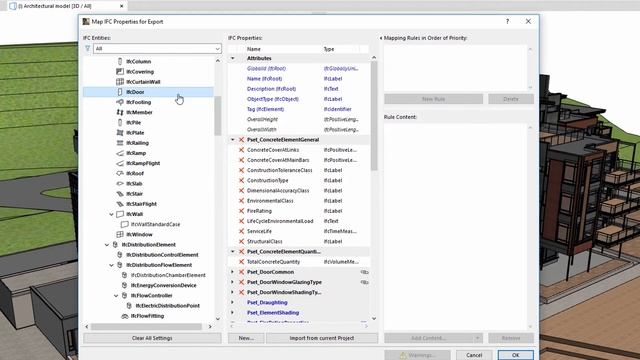Close tab Architectural model 3D
The image size is (640, 360).
coord(121,6)
